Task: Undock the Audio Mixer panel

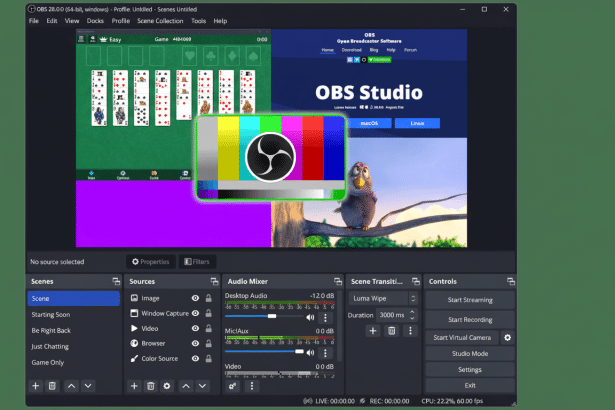Action: coord(338,281)
